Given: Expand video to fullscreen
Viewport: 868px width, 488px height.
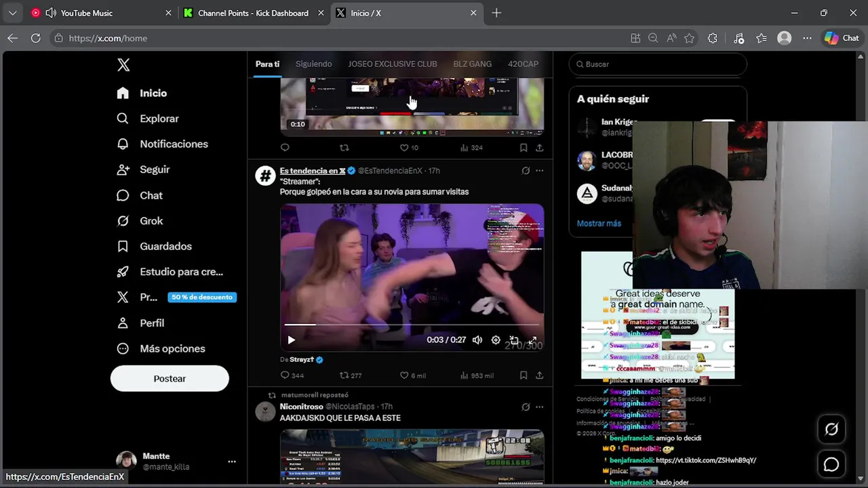Looking at the screenshot, I should click(533, 340).
